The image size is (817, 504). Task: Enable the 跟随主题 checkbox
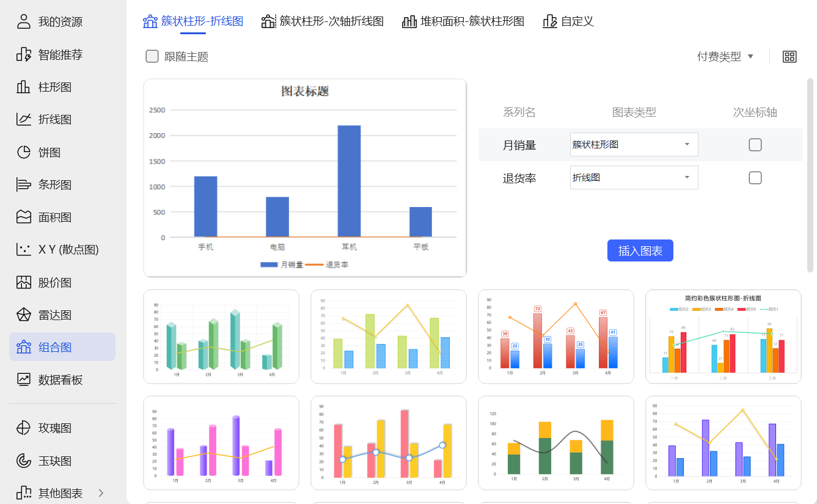pos(152,56)
